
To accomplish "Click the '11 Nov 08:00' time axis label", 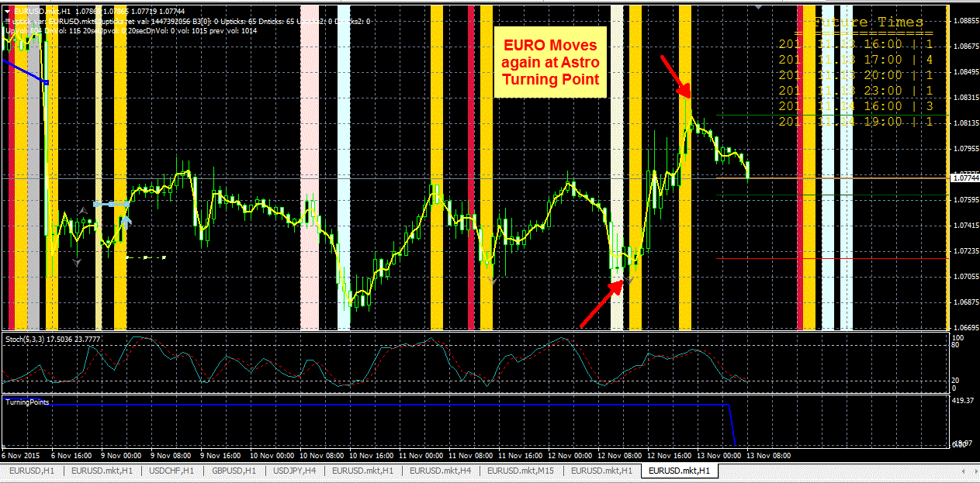I will click(472, 456).
